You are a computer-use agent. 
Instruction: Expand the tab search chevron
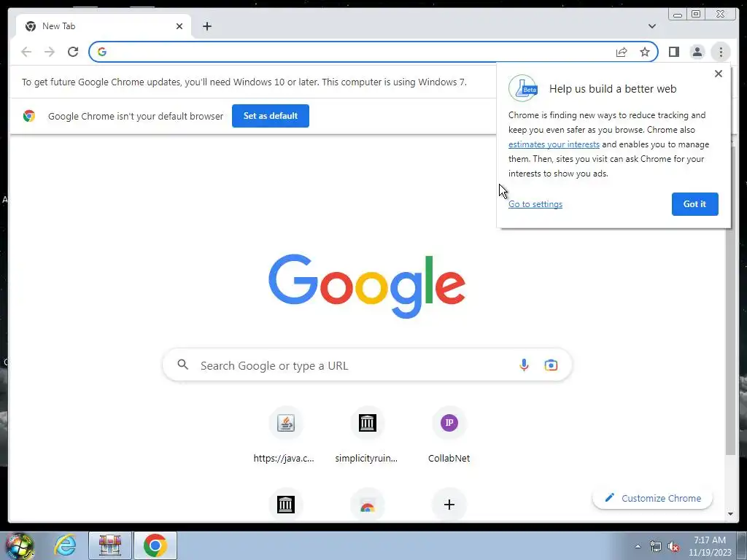[651, 26]
